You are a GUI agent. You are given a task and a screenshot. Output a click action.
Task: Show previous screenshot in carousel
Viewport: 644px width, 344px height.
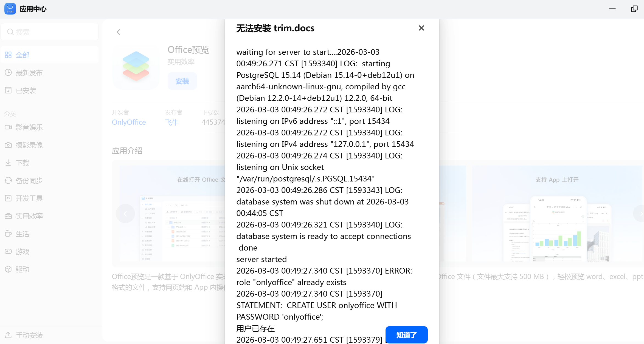point(125,214)
